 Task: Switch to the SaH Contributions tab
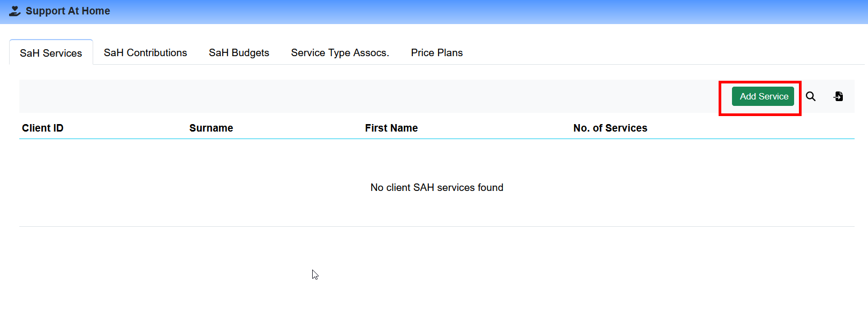coord(145,52)
